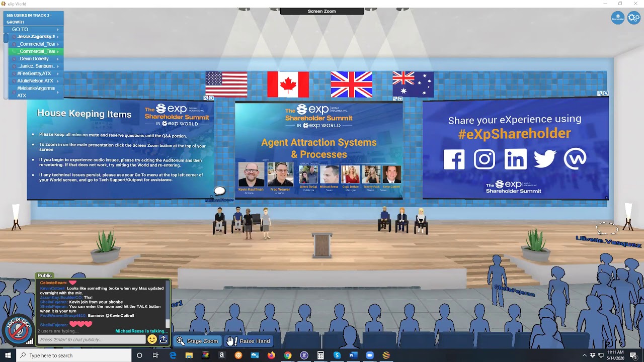Image resolution: width=644 pixels, height=362 pixels.
Task: Click the zoom icon above the center screen
Action: pyautogui.click(x=395, y=99)
